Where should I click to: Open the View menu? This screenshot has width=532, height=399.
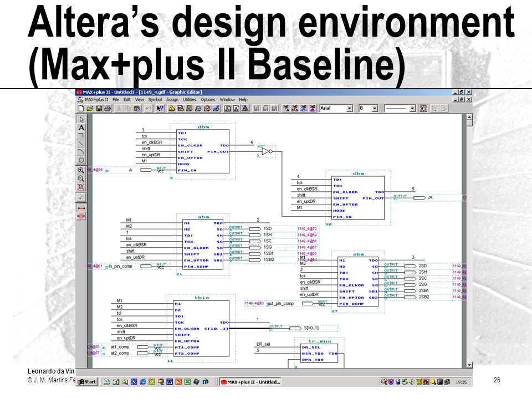pyautogui.click(x=140, y=100)
